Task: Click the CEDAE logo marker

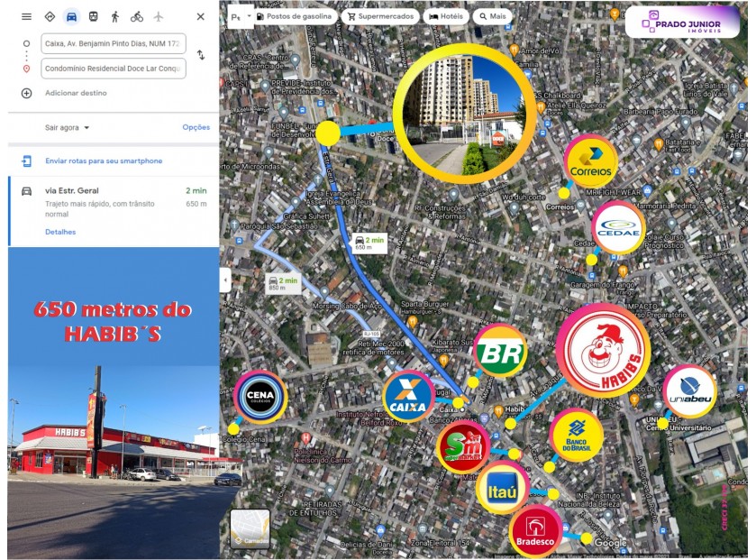Action: [618, 227]
